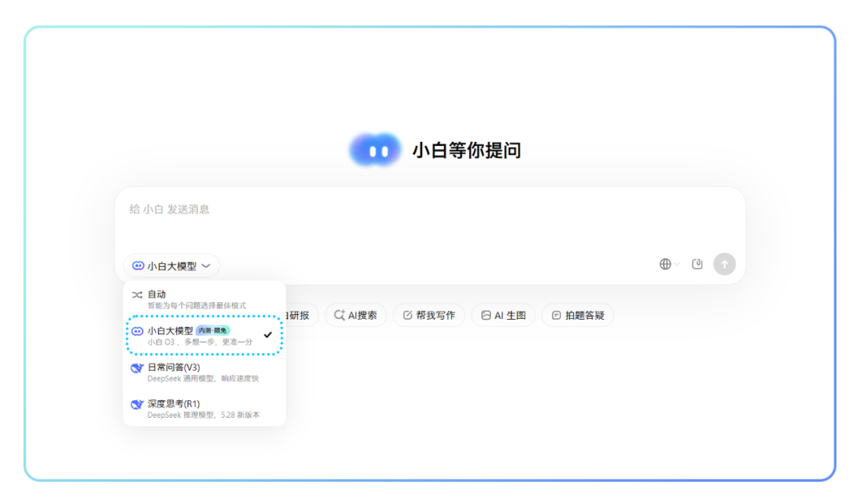Click the partially hidden 研报 shortcut
The width and height of the screenshot is (862, 504).
pos(301,315)
